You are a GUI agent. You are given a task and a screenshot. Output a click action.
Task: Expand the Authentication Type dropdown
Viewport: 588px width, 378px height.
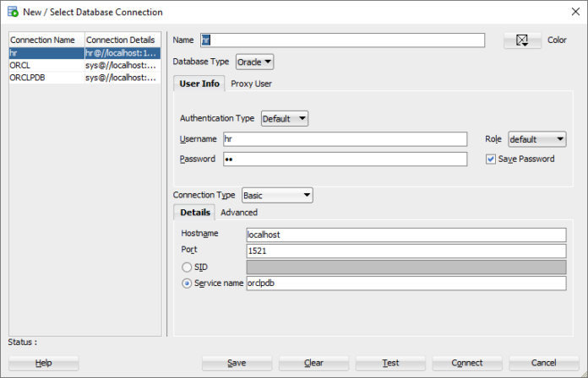(285, 119)
